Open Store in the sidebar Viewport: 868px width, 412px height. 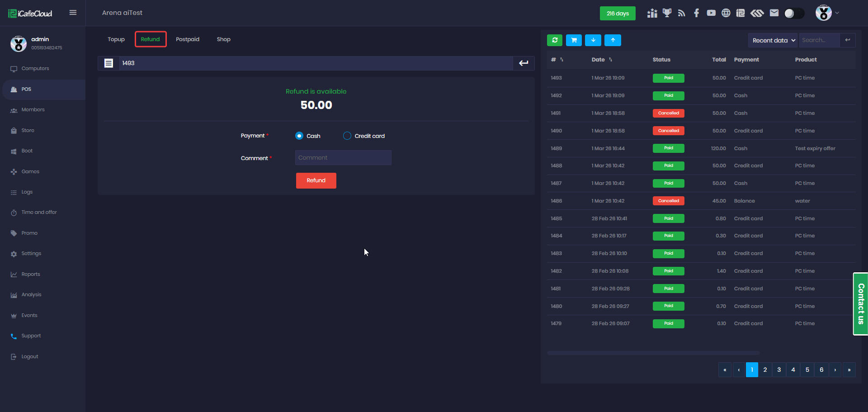[28, 131]
